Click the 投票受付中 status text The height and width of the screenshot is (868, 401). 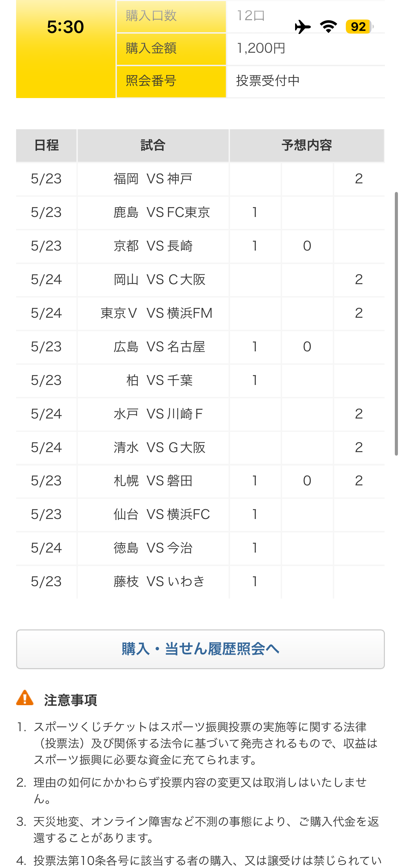268,81
